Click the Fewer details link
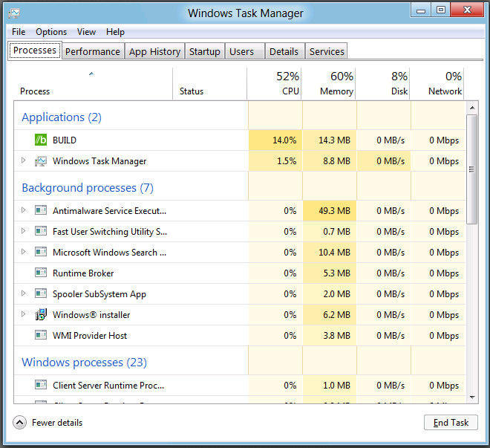 coord(57,423)
